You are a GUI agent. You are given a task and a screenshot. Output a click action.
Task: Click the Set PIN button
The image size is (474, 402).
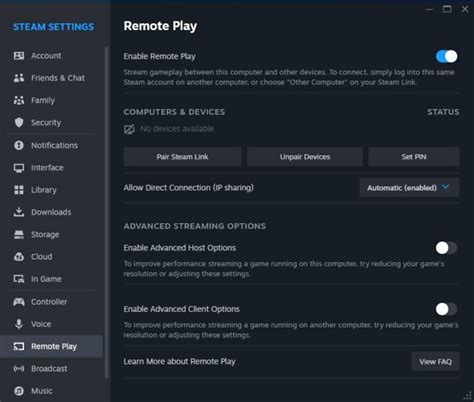coord(414,157)
